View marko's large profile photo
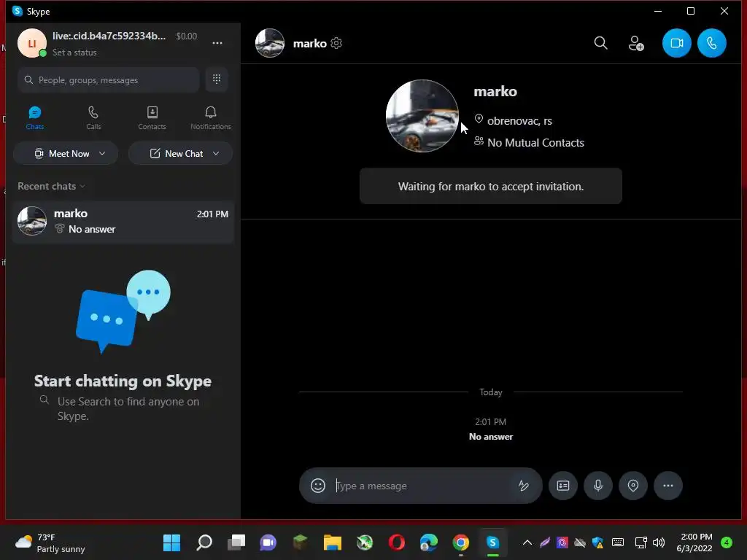747x560 pixels. point(422,116)
